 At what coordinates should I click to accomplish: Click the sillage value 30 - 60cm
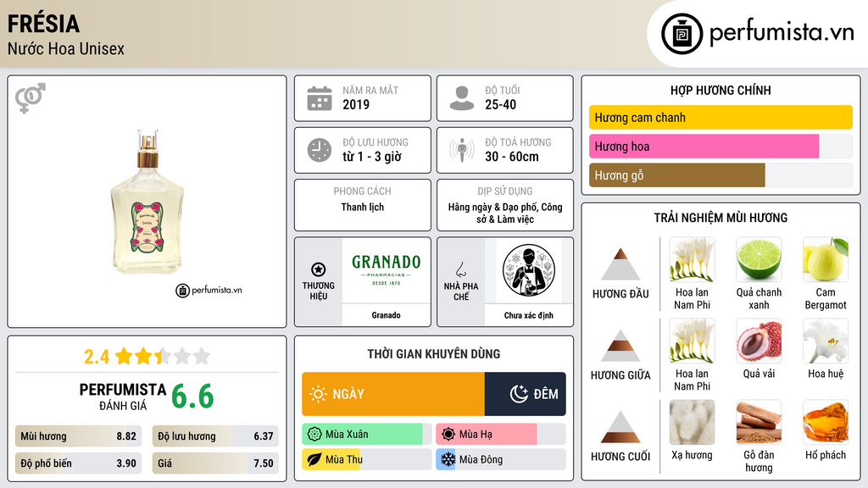pos(512,157)
